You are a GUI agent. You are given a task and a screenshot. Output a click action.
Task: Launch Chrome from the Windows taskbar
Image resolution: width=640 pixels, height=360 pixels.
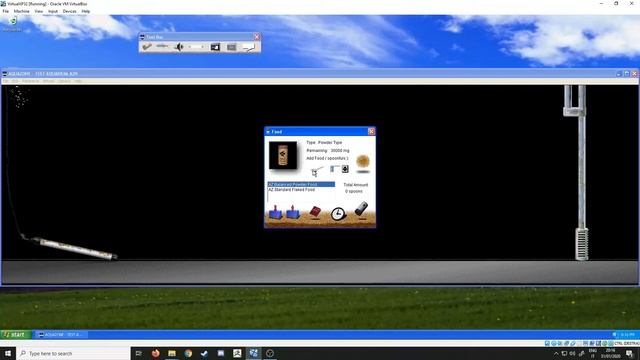(188, 353)
